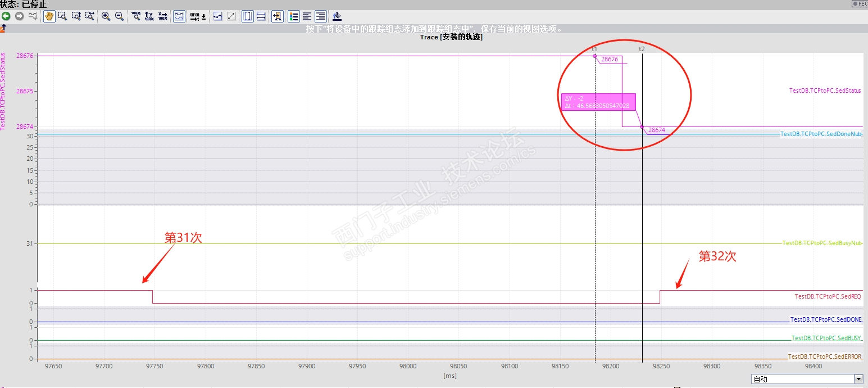Click the time axis unit switch icon

point(197,16)
